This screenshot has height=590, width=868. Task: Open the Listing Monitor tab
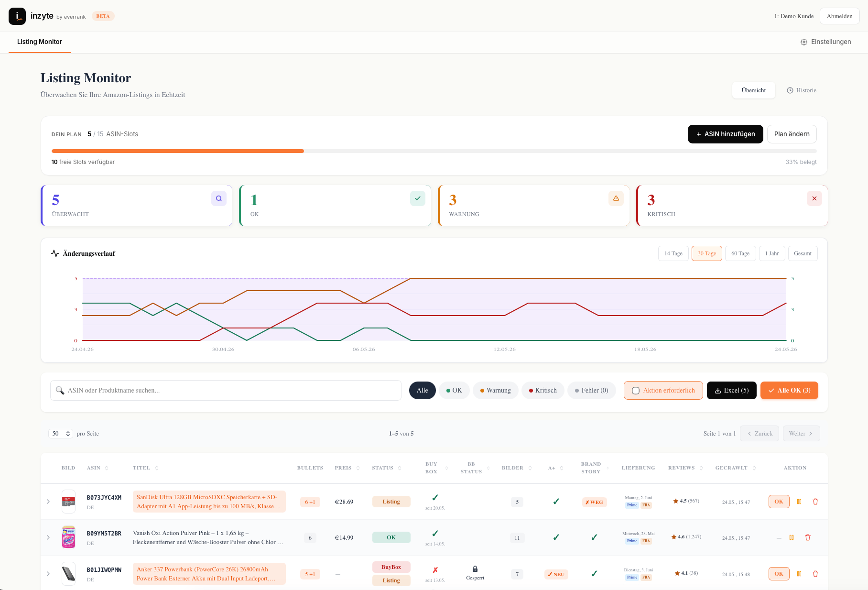tap(40, 42)
